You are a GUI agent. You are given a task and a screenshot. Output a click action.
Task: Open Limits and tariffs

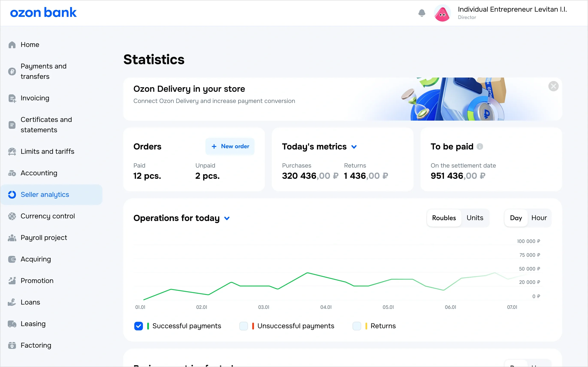click(x=51, y=152)
